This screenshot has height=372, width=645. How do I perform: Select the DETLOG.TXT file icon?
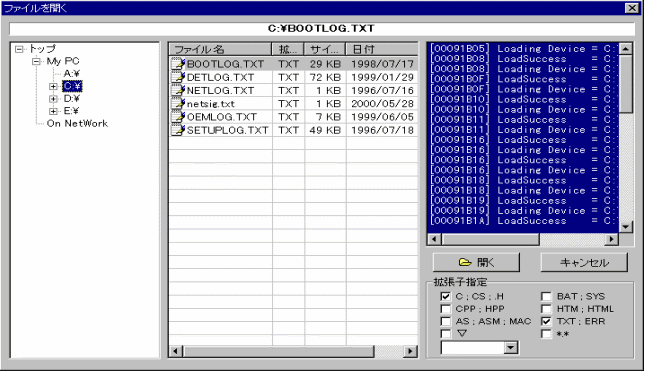point(178,77)
